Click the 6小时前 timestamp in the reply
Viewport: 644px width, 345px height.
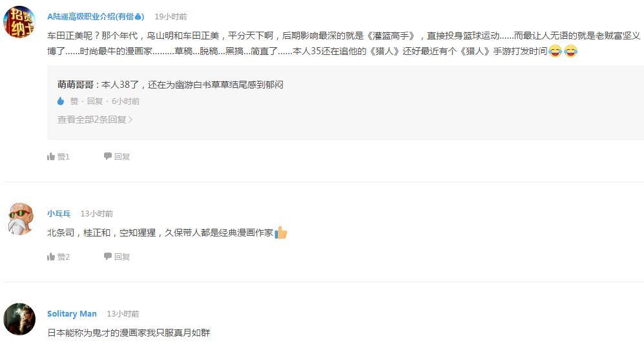125,101
